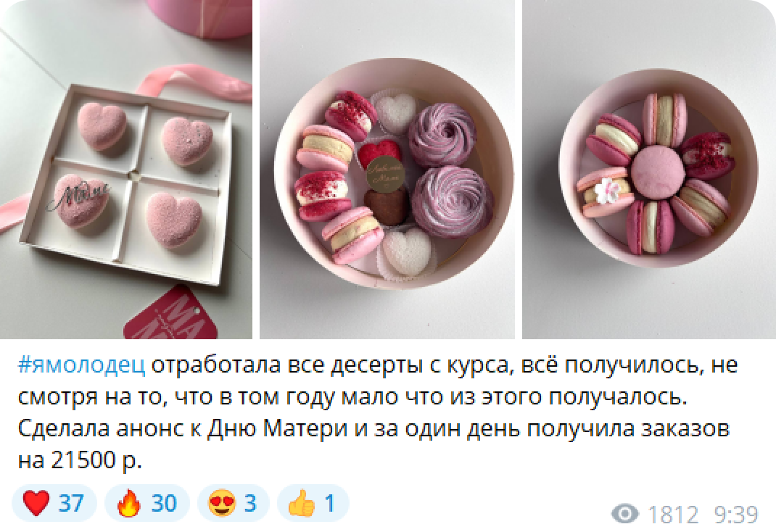776x532 pixels.
Task: Click the 30 fire reaction count
Action: pos(164,503)
